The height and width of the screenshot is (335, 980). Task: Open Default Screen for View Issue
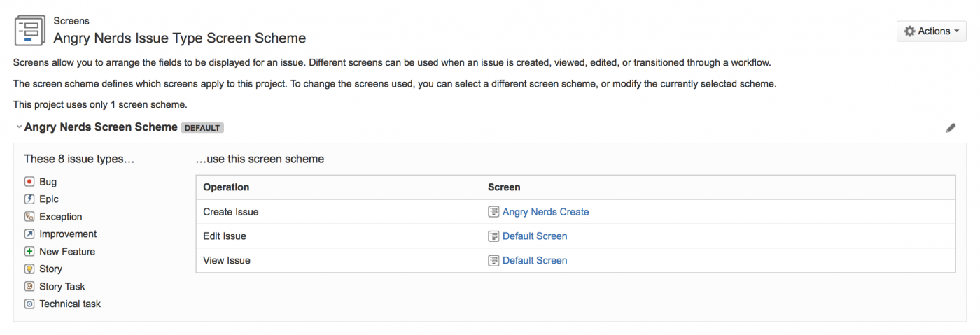tap(535, 261)
